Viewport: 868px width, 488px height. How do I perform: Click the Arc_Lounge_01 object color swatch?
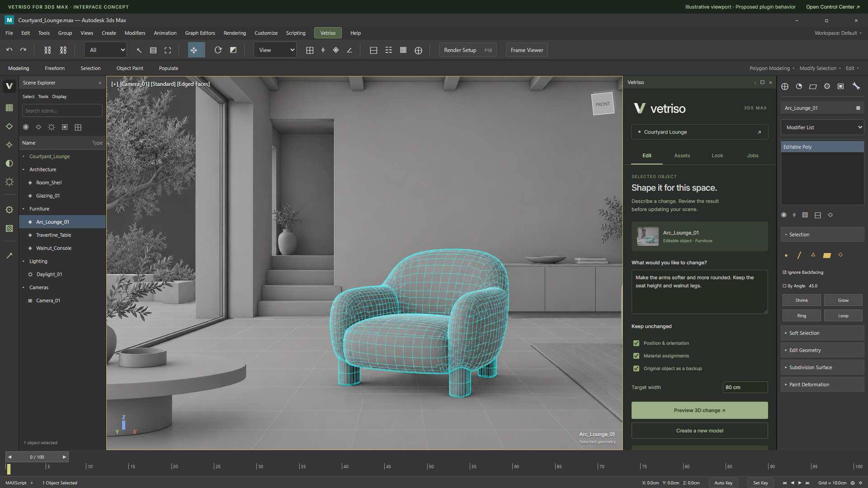point(858,108)
